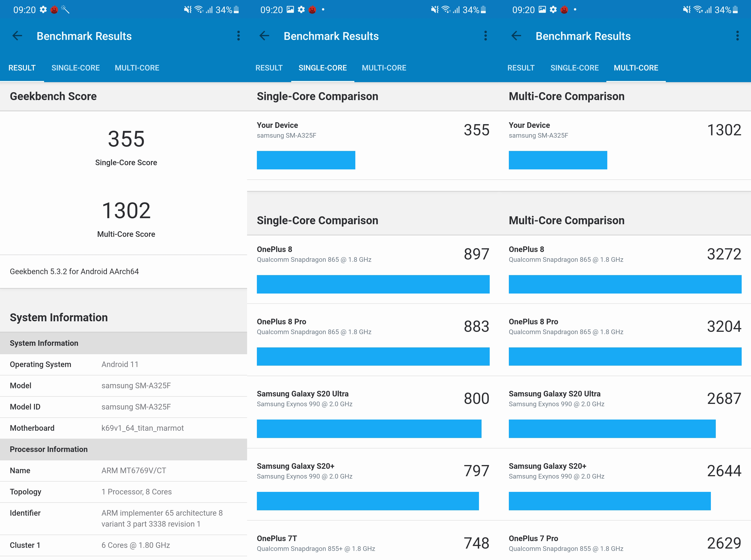Select SINGLE-CORE tab in right screen
The width and height of the screenshot is (751, 560).
tap(574, 68)
